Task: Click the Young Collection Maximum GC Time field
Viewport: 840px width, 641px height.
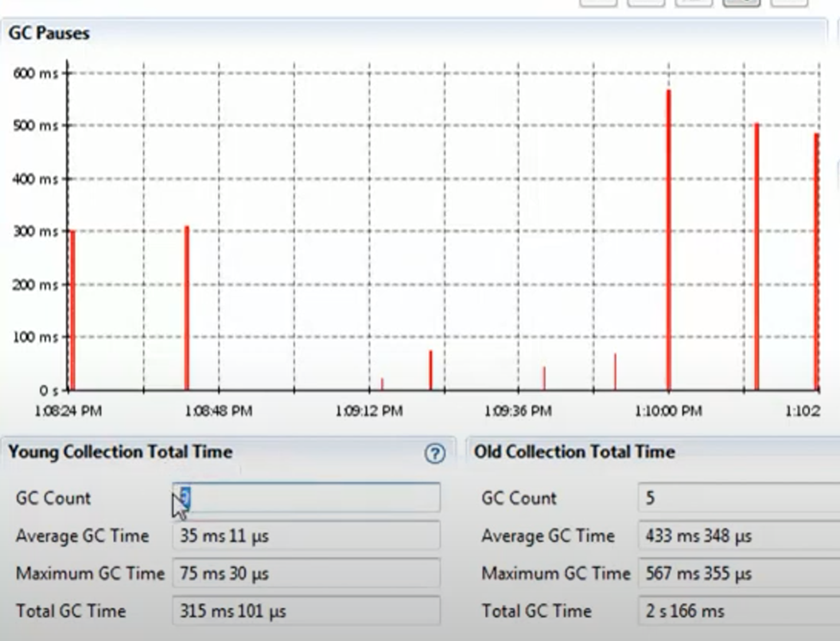Action: pyautogui.click(x=306, y=574)
